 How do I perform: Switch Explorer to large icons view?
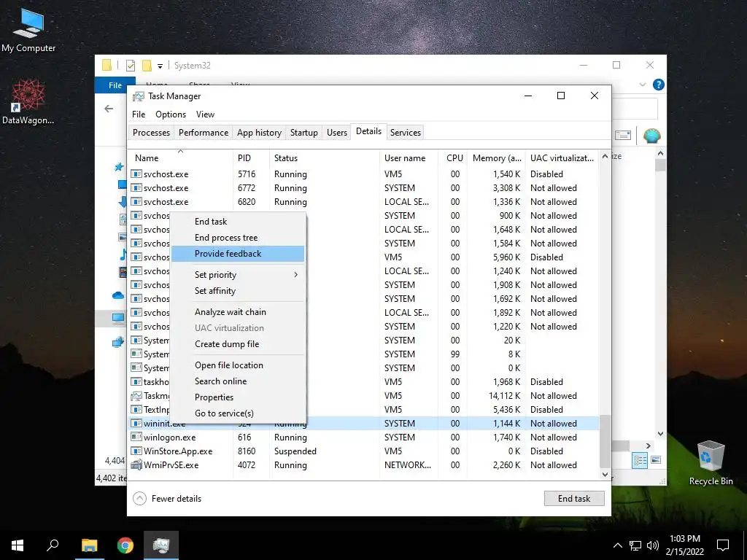tap(656, 460)
